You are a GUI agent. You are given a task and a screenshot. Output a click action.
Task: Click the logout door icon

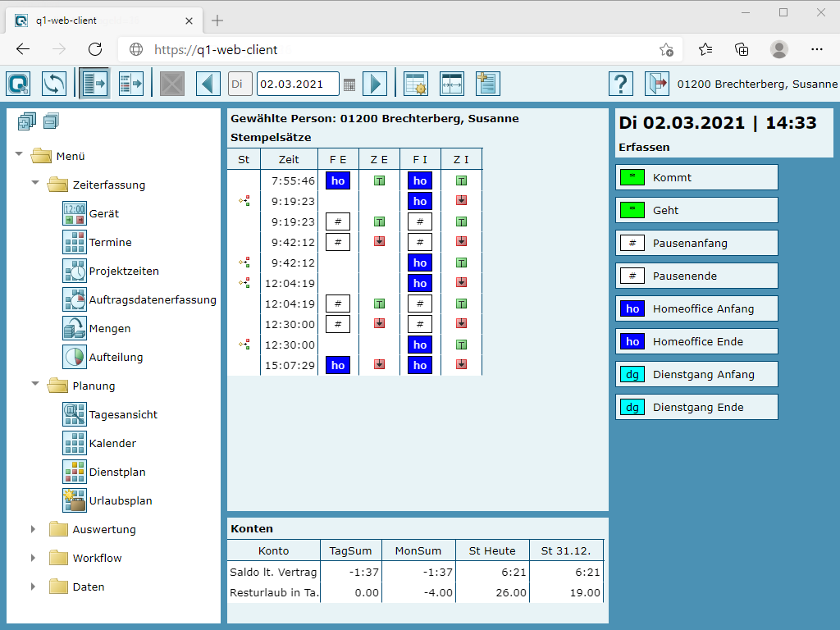[657, 84]
